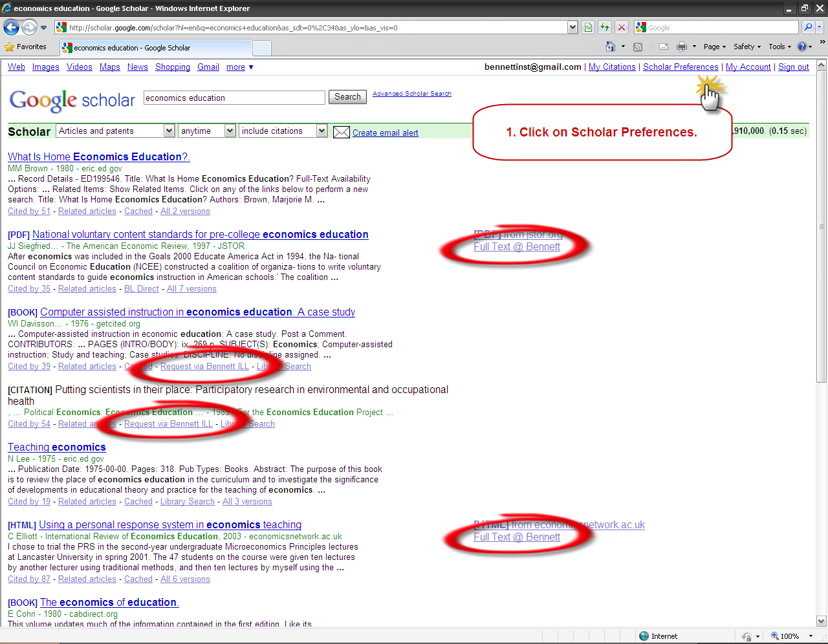The image size is (828, 644).
Task: Click the RSS feeds icon
Action: point(638,47)
